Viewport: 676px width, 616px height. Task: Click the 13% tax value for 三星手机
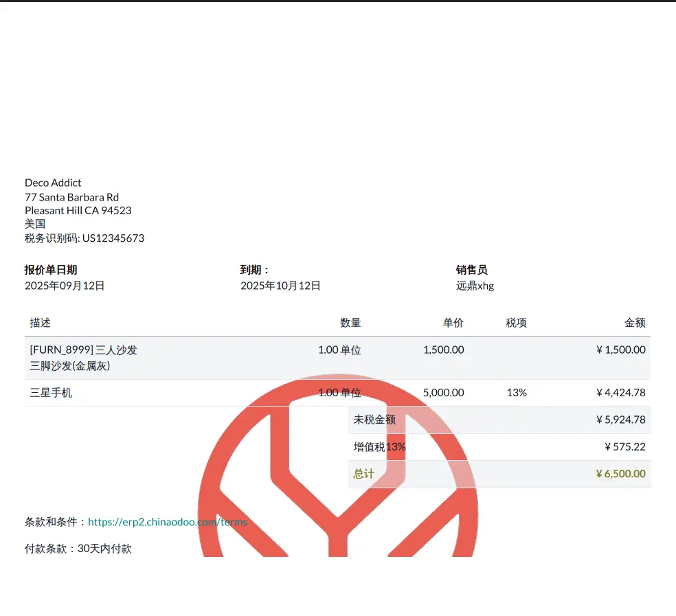point(517,393)
